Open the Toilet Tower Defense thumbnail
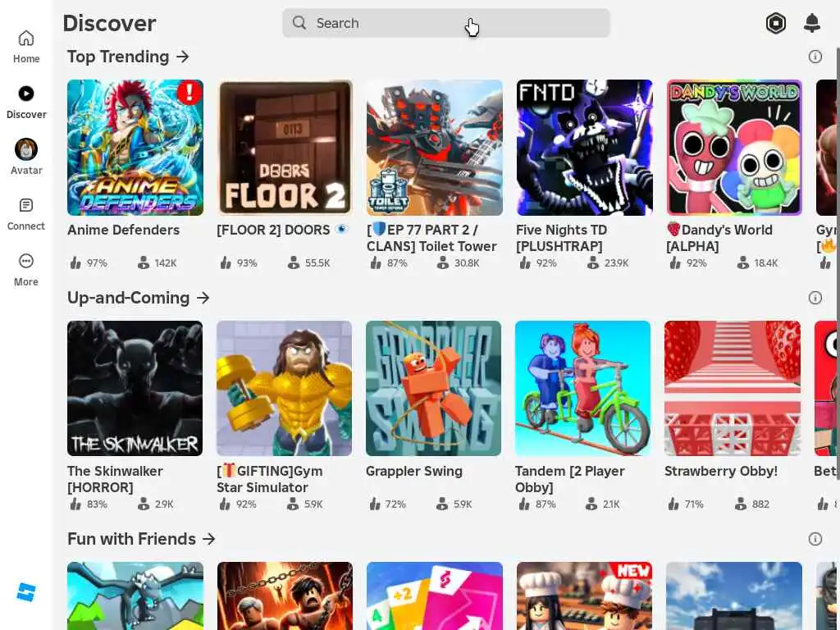840x630 pixels. coord(435,148)
